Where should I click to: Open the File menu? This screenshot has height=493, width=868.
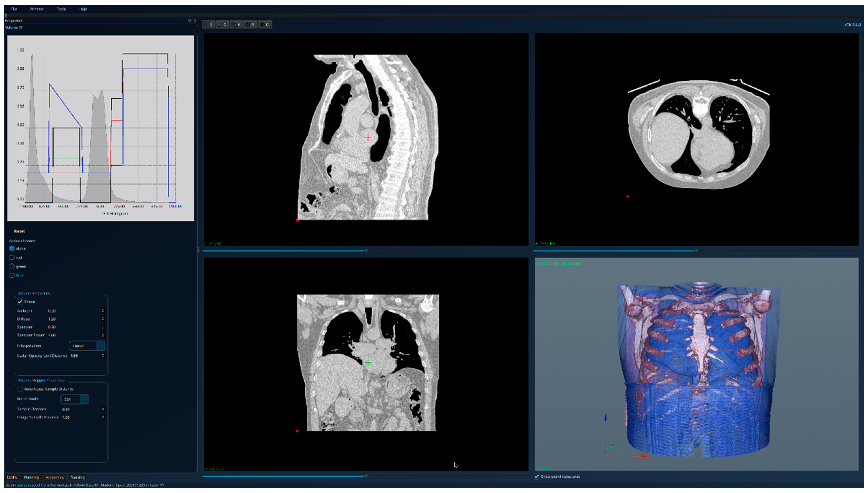coord(14,9)
